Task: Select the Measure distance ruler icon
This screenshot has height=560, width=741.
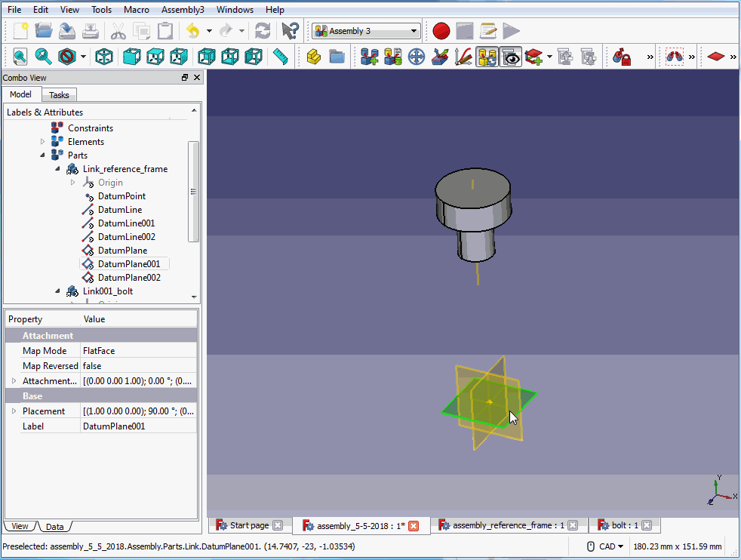Action: [x=280, y=57]
